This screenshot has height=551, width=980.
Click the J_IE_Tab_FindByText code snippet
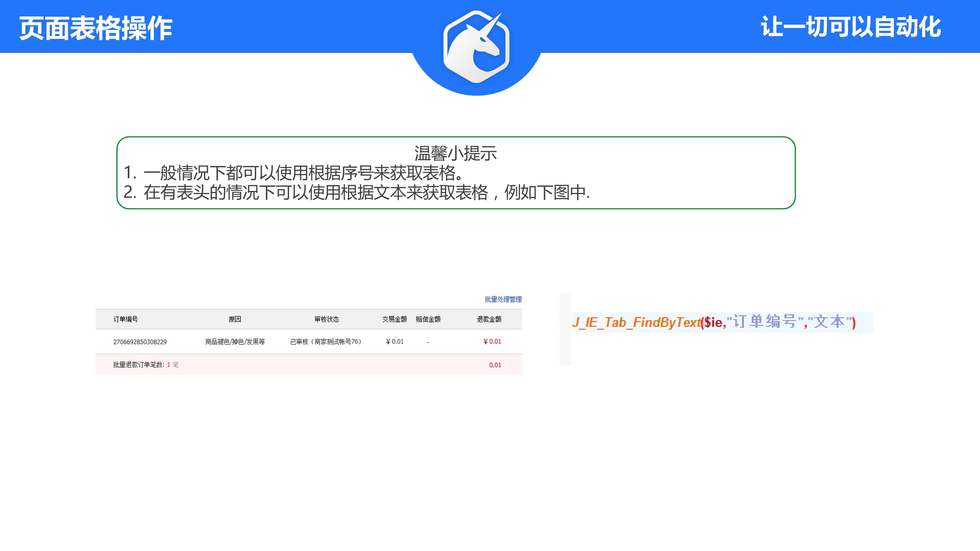(714, 322)
